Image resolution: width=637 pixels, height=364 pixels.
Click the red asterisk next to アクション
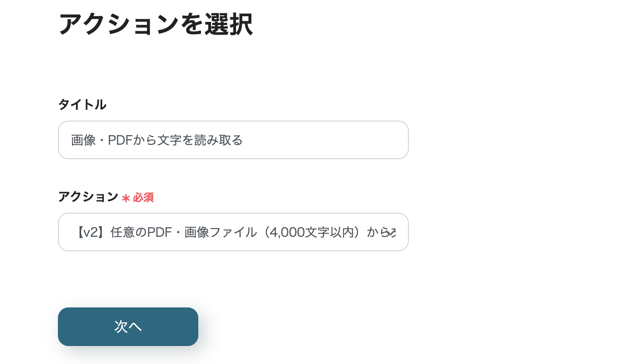tap(125, 198)
